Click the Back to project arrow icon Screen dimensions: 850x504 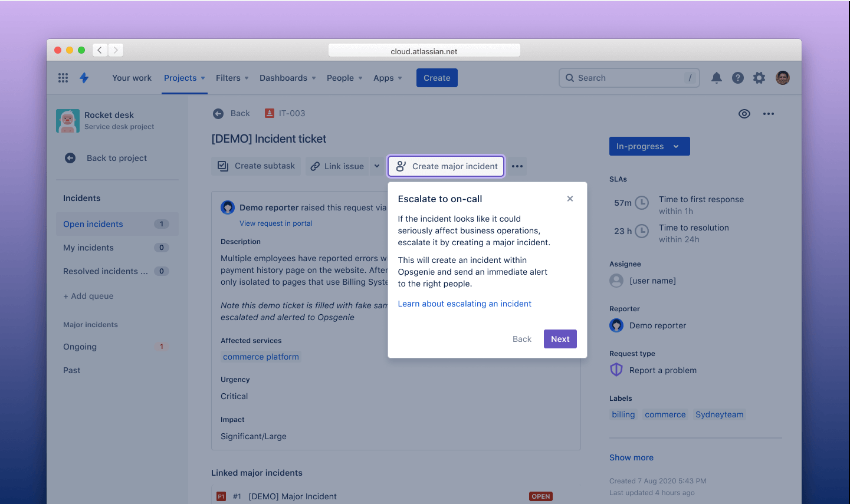(70, 158)
